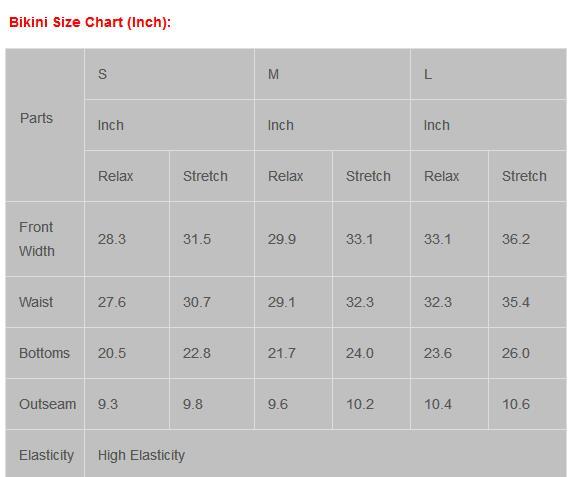Click the 29.1 Waist relax value
Screen dimensions: 571x477
point(281,302)
